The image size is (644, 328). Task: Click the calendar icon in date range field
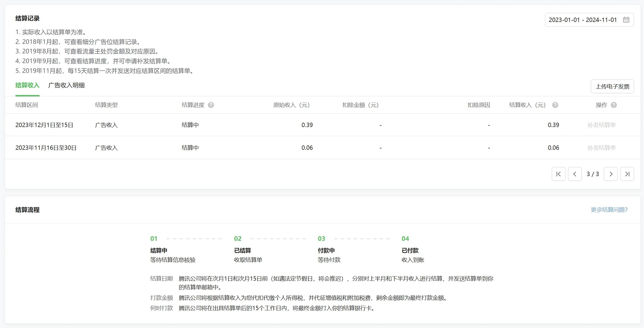point(626,20)
